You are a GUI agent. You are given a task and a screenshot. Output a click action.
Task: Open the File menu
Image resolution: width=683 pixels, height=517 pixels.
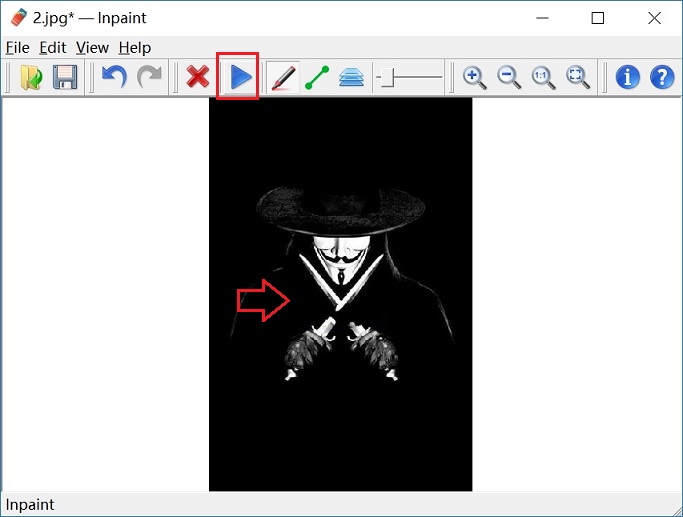pyautogui.click(x=17, y=47)
